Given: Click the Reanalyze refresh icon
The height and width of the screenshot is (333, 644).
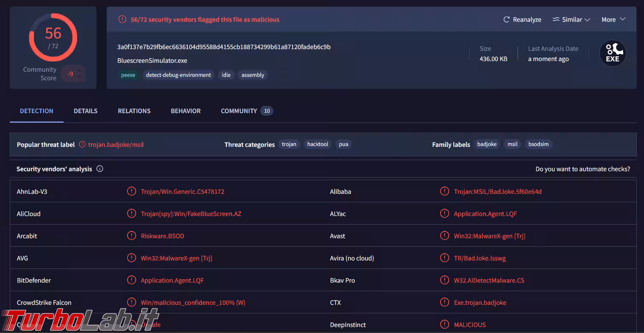Looking at the screenshot, I should coord(507,20).
